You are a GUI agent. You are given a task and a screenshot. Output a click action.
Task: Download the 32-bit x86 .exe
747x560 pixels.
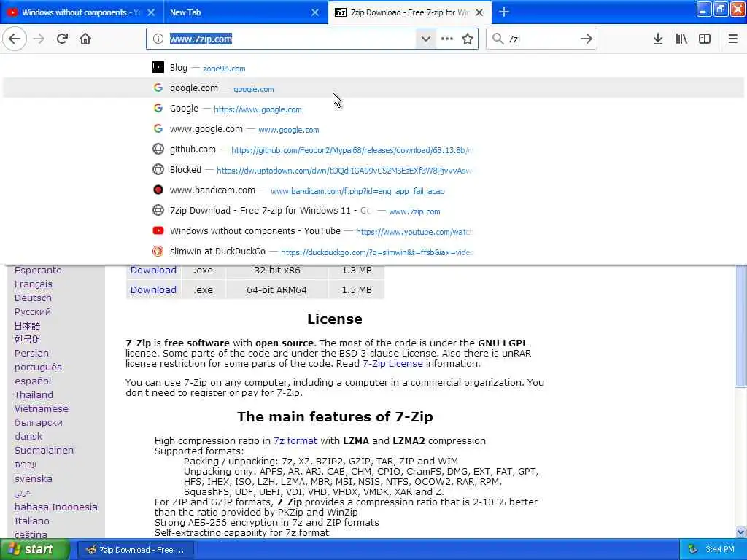pos(153,270)
